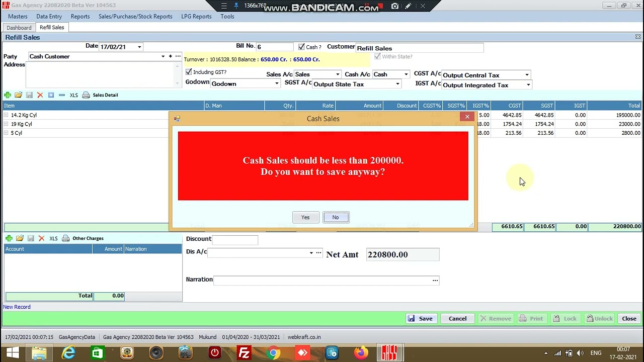
Task: Open the Data Entry menu
Action: click(x=49, y=17)
